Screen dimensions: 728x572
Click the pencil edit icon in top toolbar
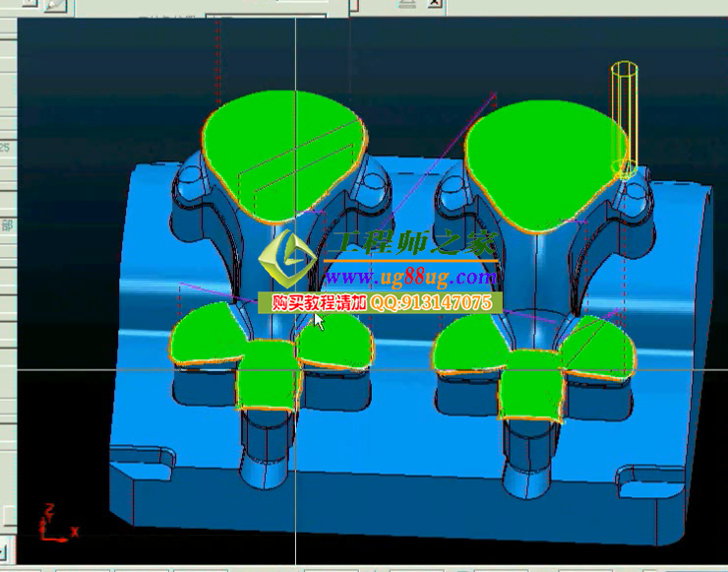click(54, 6)
